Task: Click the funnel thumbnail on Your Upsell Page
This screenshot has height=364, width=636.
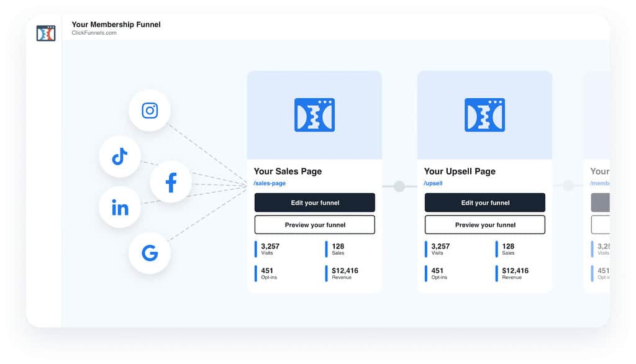Action: [484, 114]
